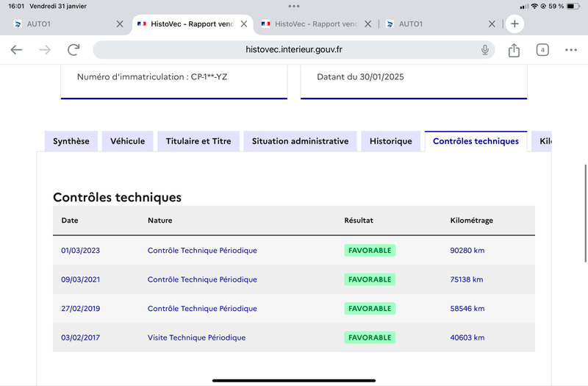
Task: Click the 58546 km value
Action: tap(467, 308)
